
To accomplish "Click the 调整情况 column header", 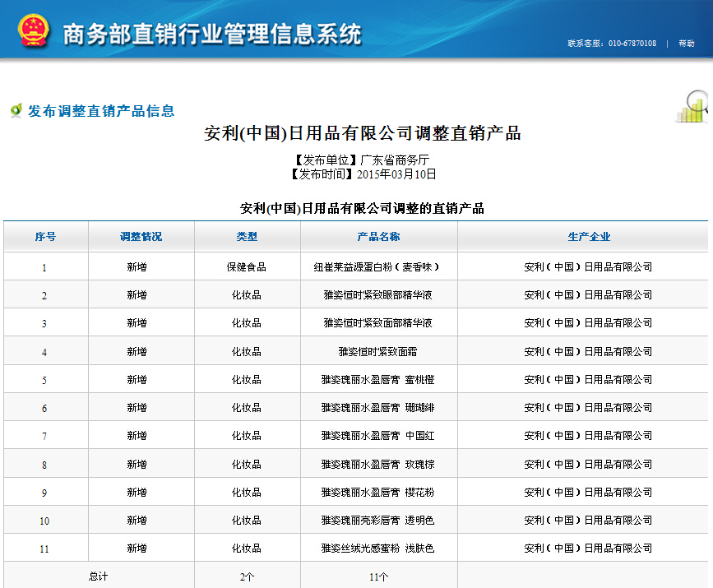I will [141, 237].
